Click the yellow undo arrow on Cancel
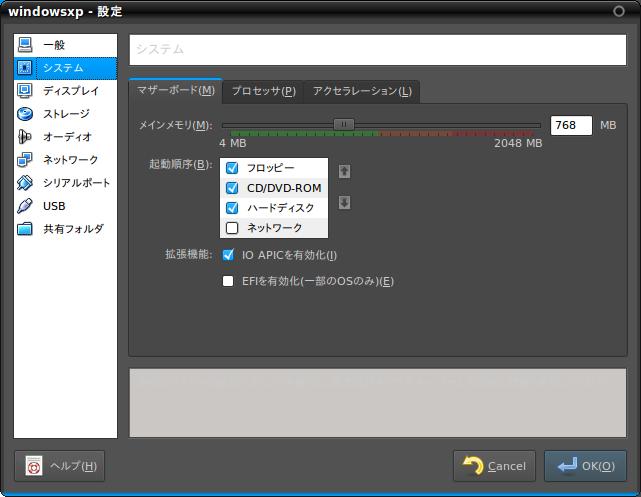 click(x=473, y=465)
